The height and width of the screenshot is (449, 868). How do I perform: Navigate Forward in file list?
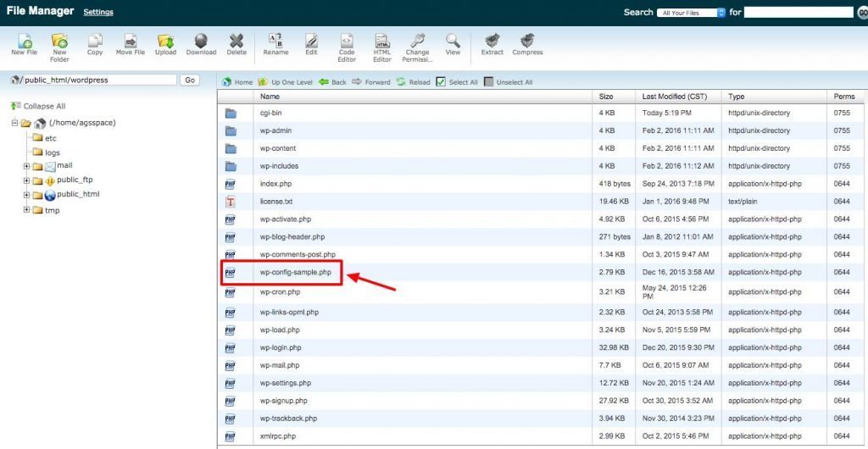tap(371, 82)
